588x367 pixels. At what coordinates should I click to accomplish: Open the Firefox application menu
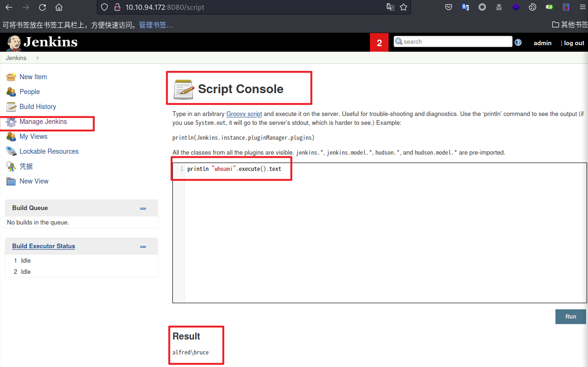[582, 7]
